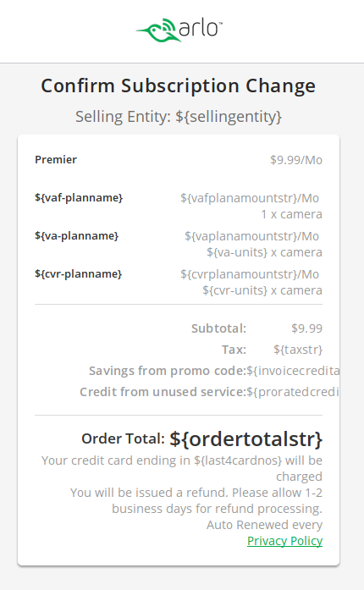This screenshot has width=364, height=590.
Task: Select the ${cvr-planname} row label
Action: tap(78, 274)
